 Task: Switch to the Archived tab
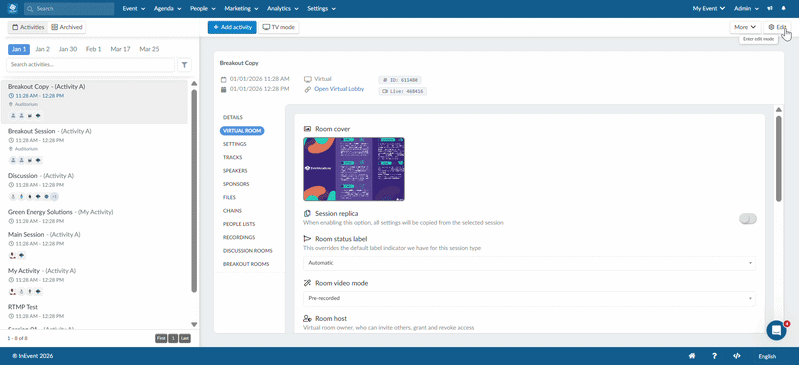pos(67,27)
